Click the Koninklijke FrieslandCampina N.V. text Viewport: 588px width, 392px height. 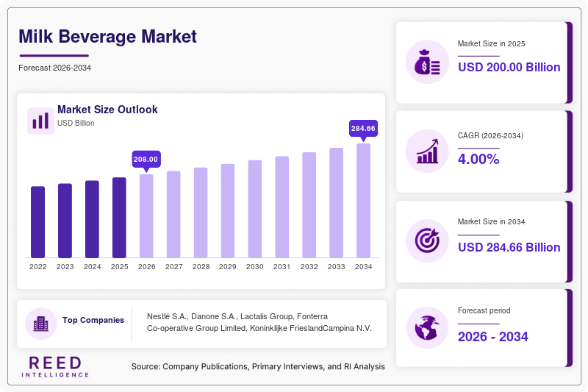310,328
